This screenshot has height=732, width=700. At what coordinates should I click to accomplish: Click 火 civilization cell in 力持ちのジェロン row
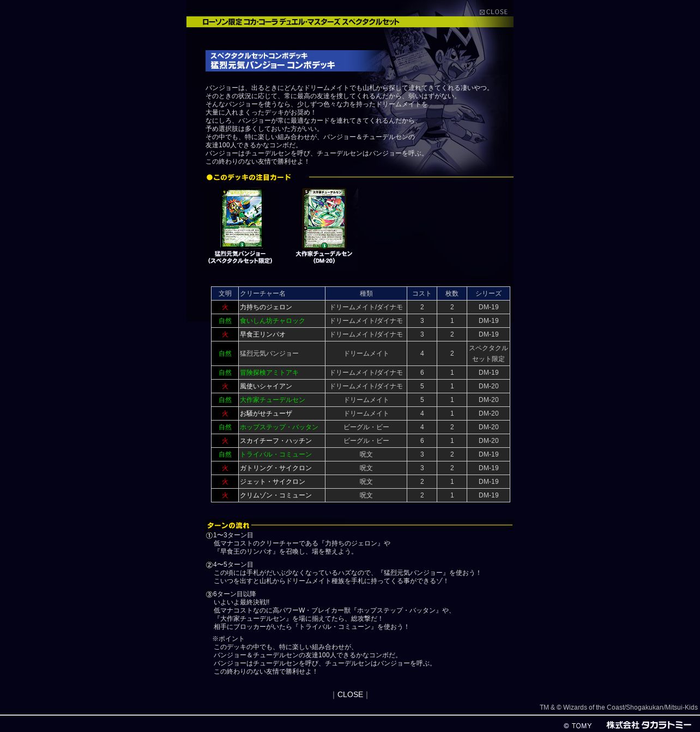[x=225, y=307]
